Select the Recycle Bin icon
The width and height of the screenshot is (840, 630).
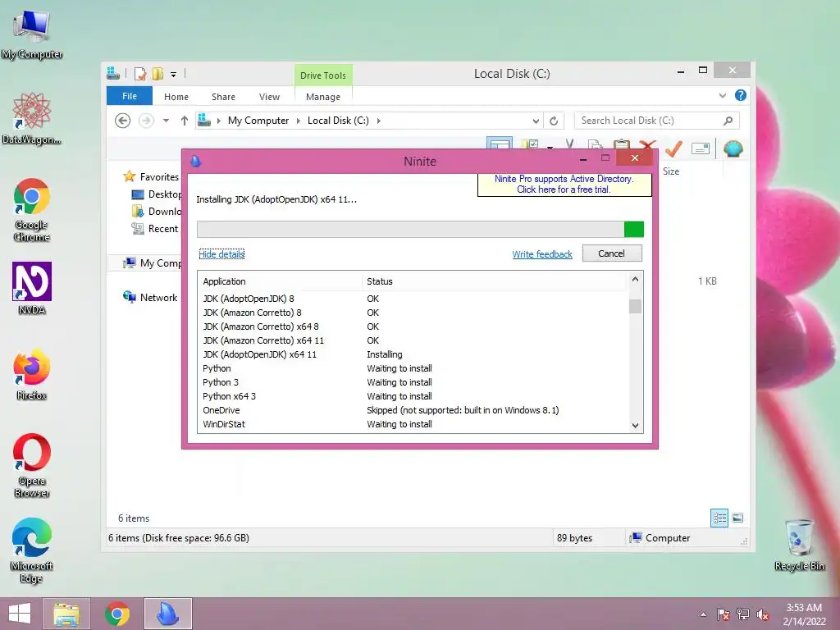click(x=799, y=545)
